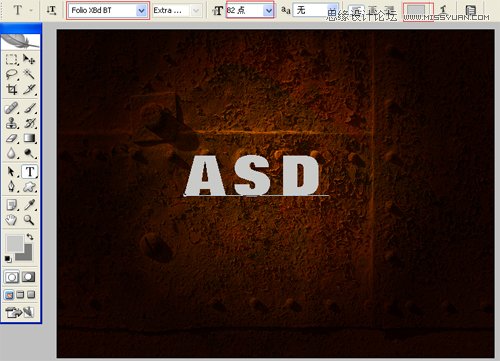Image resolution: width=500 pixels, height=361 pixels.
Task: Select the Zoom magnifier tool
Action: 29,220
